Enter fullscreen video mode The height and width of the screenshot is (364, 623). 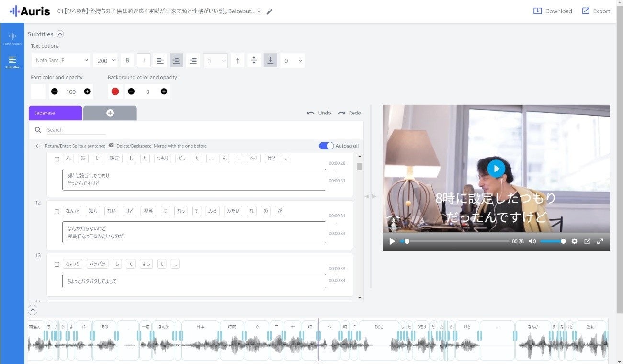tap(600, 241)
